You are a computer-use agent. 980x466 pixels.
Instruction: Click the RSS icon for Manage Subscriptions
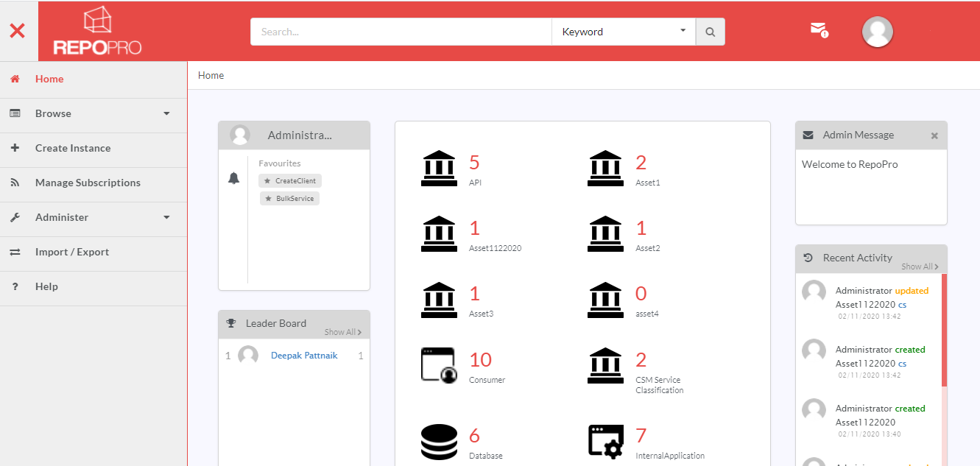coord(15,183)
